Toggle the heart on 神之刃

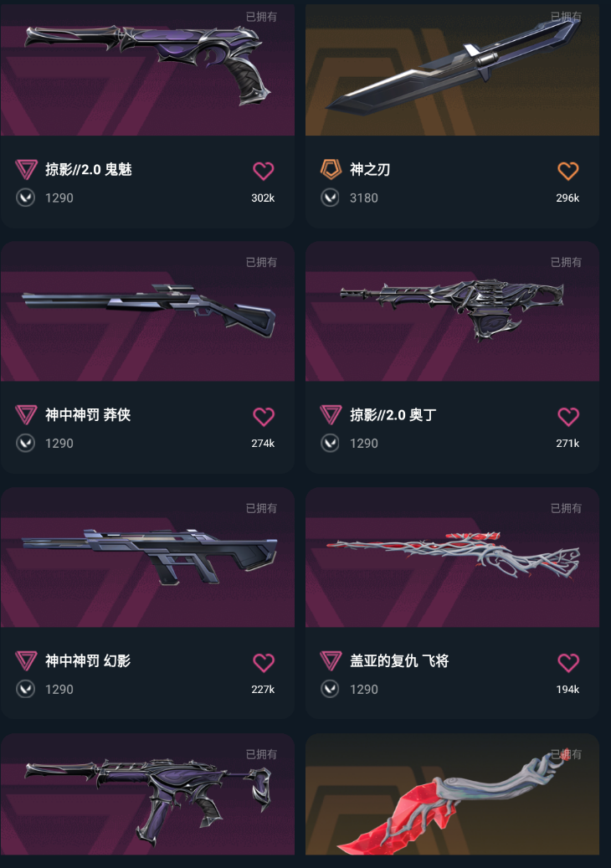coord(567,171)
